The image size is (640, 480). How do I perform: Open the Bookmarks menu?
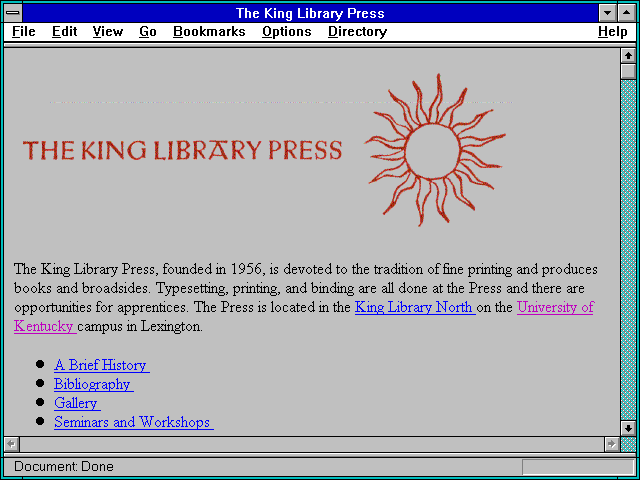pos(209,32)
